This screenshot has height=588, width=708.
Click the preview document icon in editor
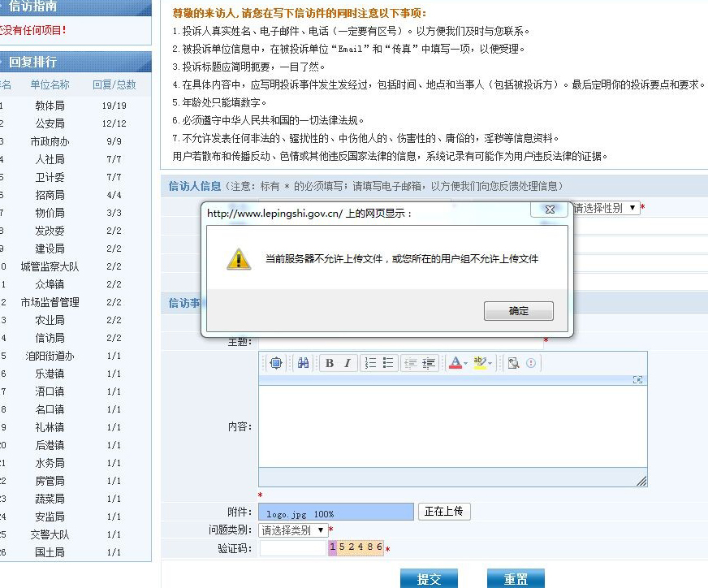pos(513,363)
